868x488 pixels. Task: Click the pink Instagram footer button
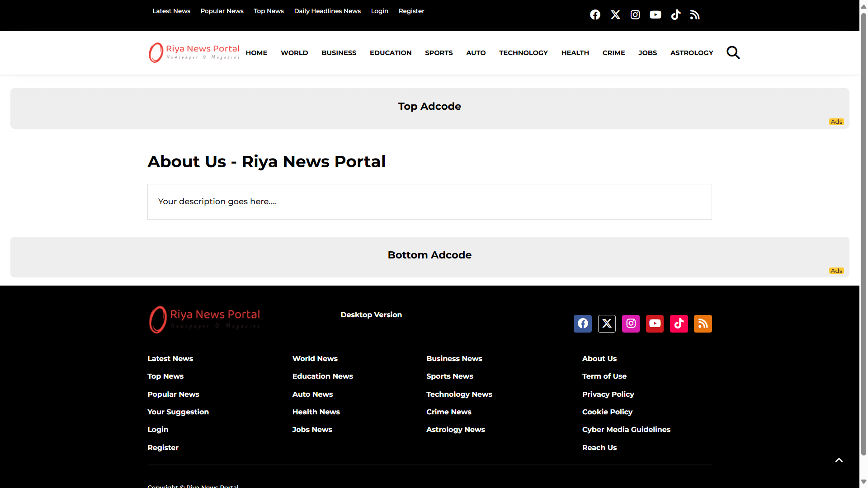point(631,324)
